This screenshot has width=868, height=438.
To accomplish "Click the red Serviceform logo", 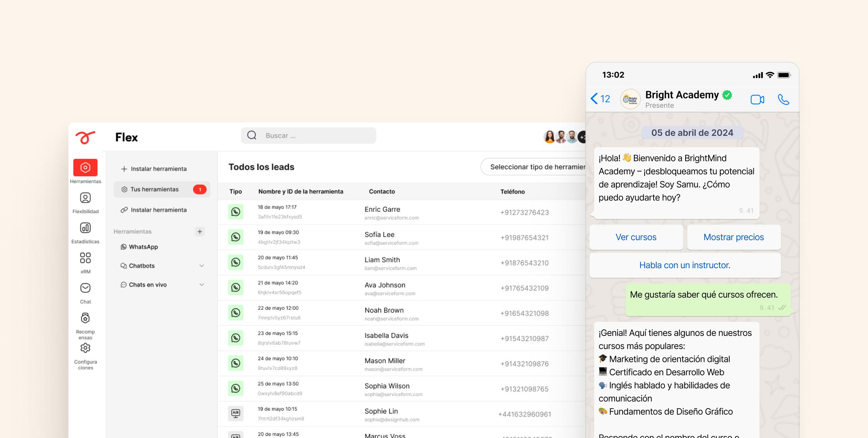I will (x=86, y=137).
